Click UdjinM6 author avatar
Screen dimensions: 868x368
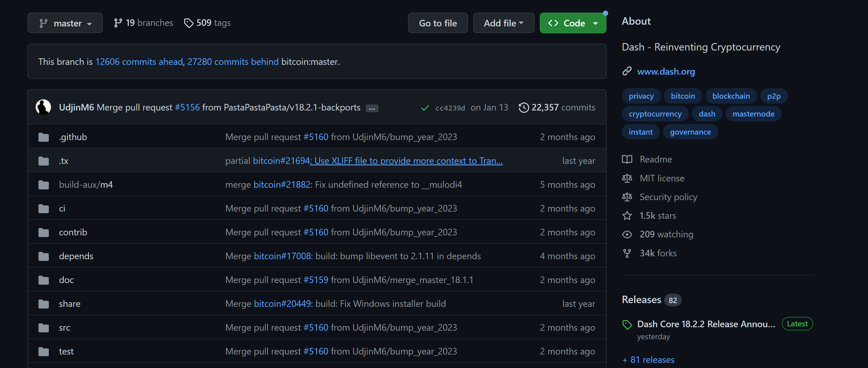point(43,107)
